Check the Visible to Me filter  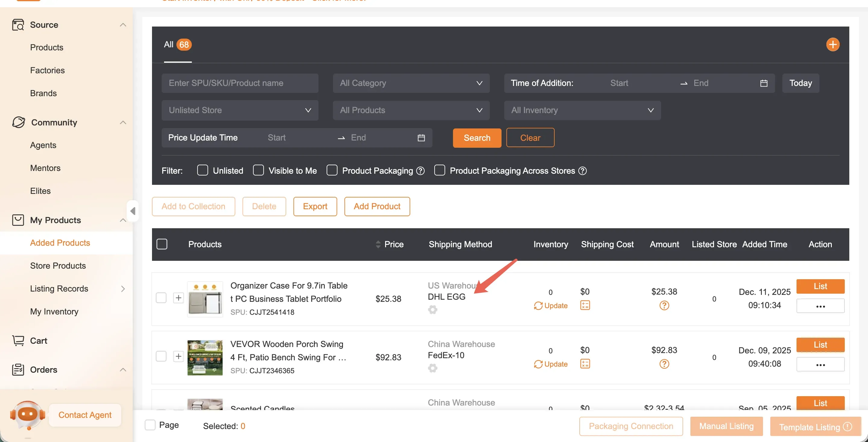tap(258, 170)
